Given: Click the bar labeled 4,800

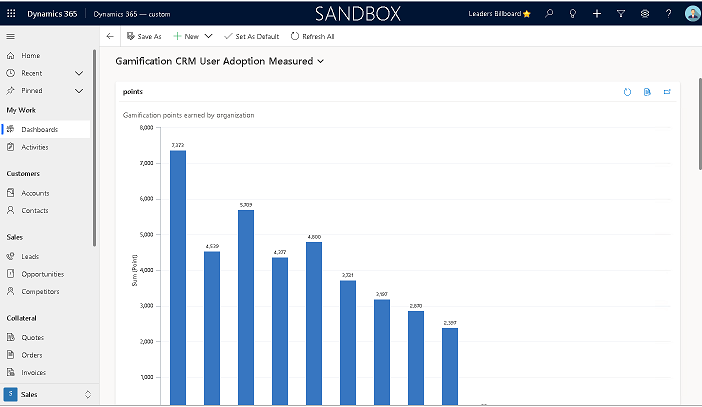Looking at the screenshot, I should [314, 324].
